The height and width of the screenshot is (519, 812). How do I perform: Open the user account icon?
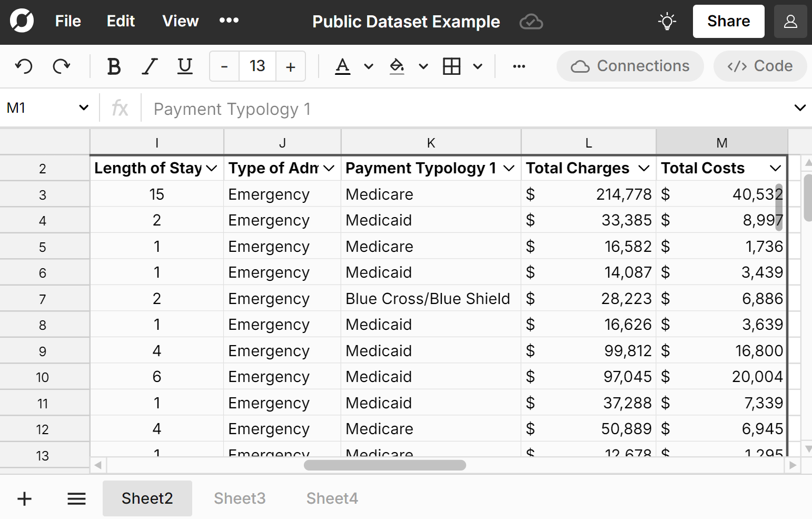(790, 21)
